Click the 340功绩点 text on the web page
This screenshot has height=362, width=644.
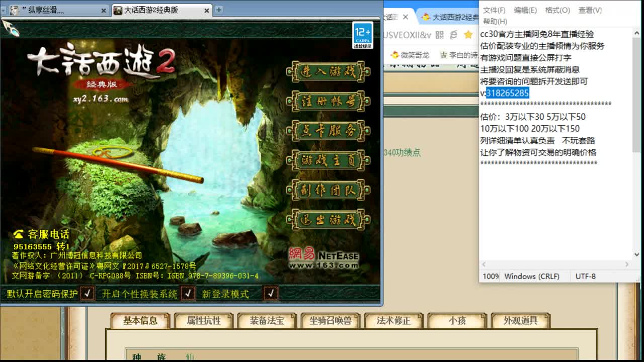(402, 152)
